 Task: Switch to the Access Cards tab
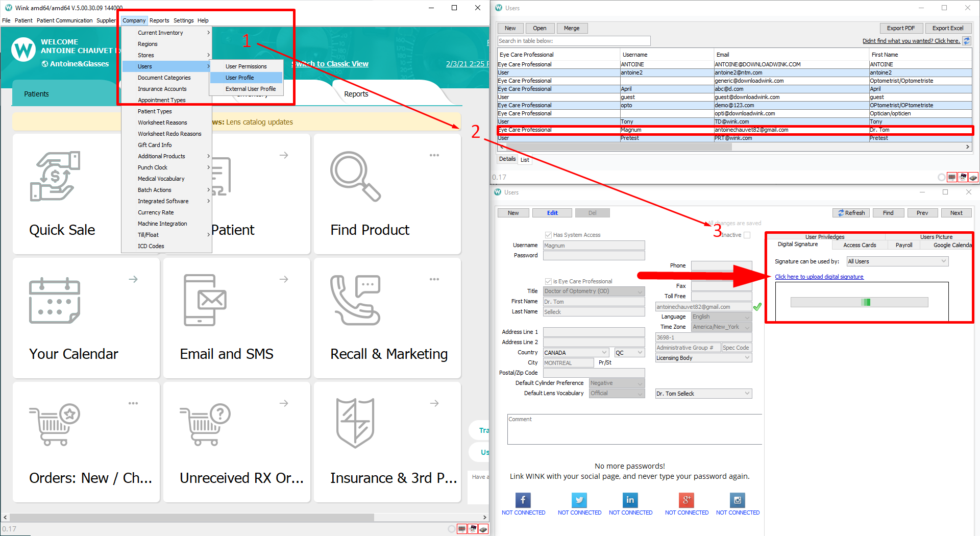pyautogui.click(x=860, y=245)
